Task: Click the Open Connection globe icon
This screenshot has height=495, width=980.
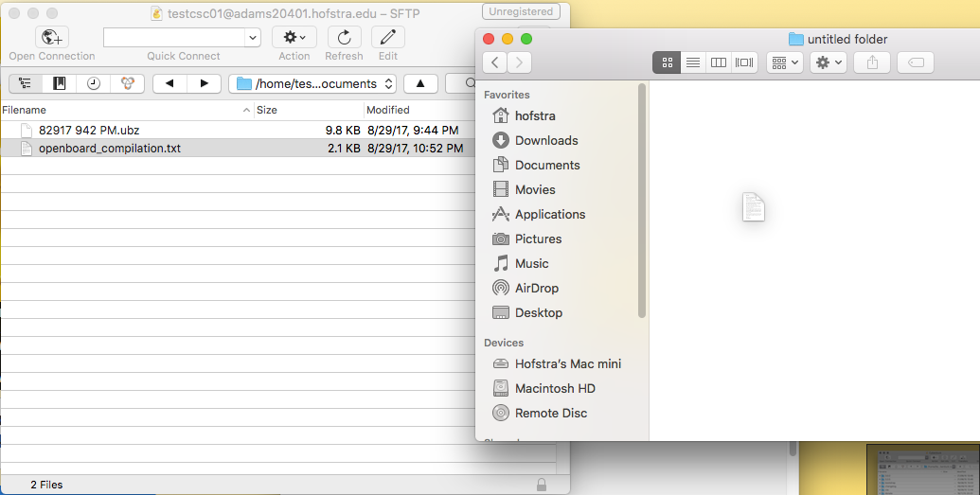Action: (51, 37)
